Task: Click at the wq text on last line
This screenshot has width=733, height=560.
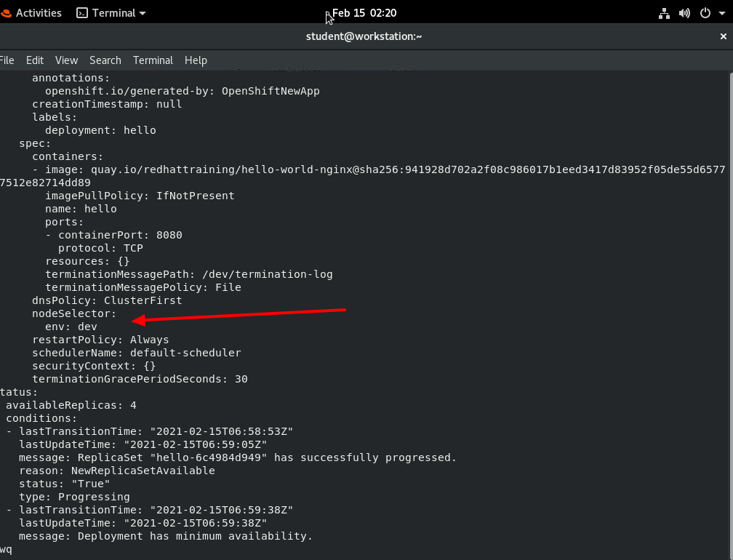Action: [6, 549]
